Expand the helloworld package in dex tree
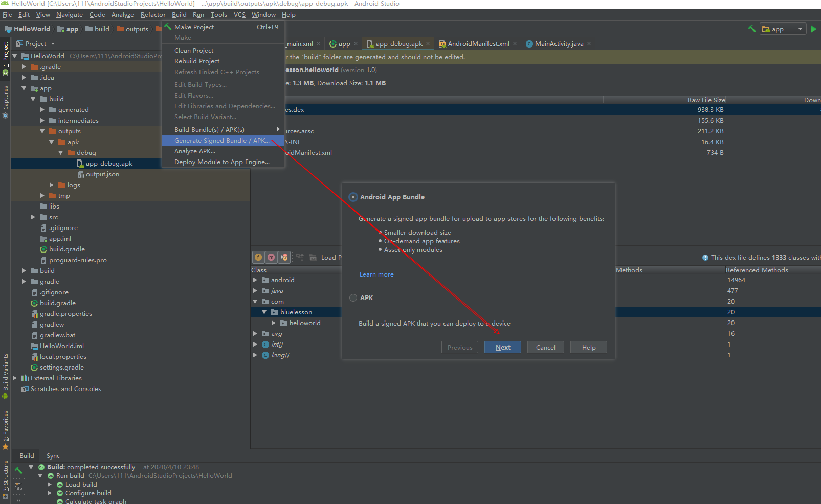 pyautogui.click(x=274, y=323)
